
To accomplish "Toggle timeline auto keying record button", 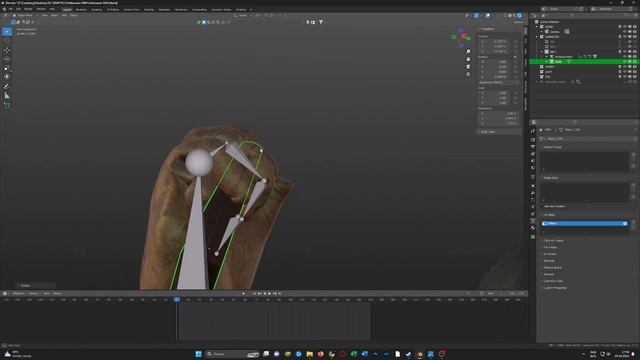I will click(x=244, y=293).
